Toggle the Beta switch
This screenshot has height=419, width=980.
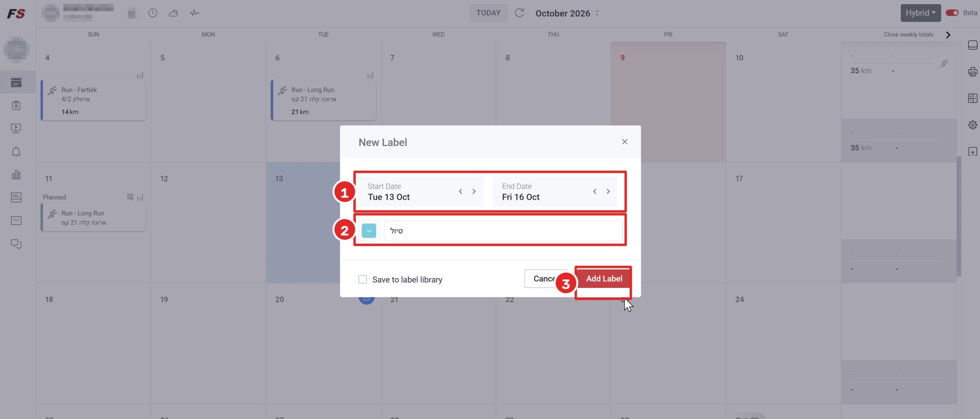coord(952,13)
